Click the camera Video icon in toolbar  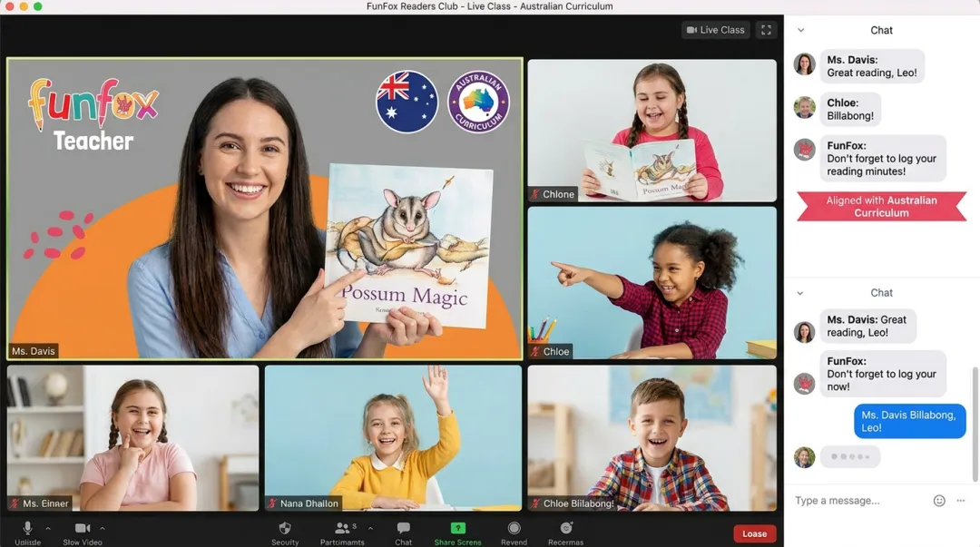click(x=83, y=528)
